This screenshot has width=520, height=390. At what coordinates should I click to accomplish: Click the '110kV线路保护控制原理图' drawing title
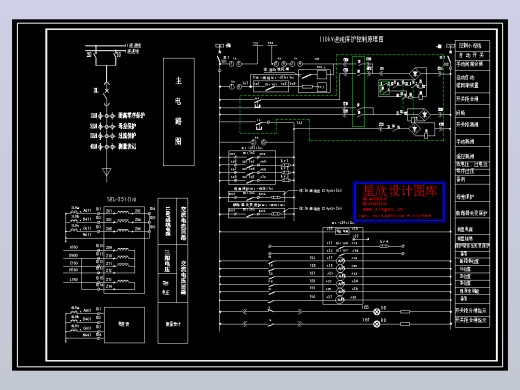coord(351,39)
